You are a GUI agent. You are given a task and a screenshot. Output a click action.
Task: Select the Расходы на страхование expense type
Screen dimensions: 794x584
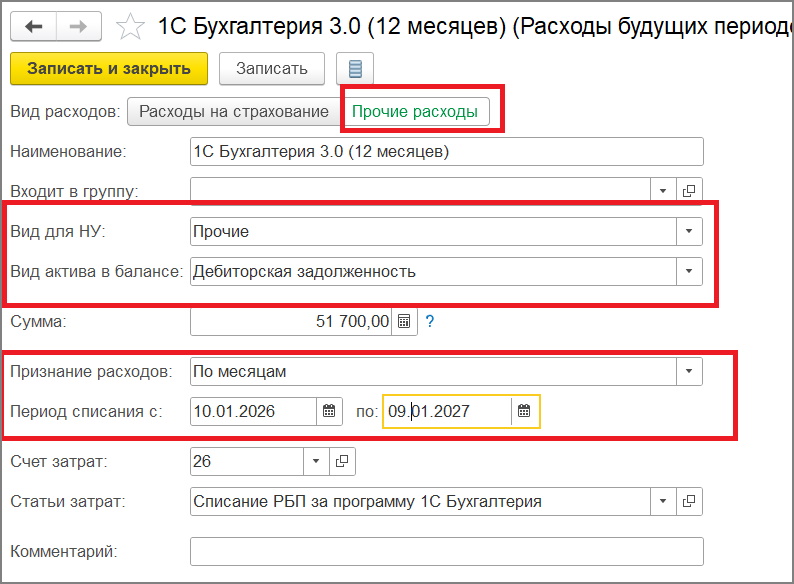[233, 111]
